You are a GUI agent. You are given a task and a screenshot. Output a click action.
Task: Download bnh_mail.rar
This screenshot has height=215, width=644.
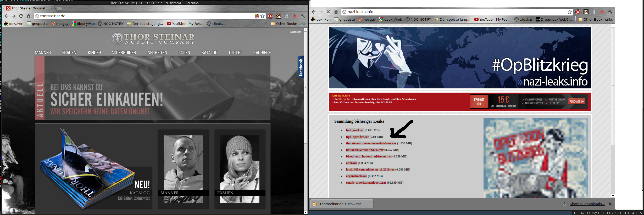tap(355, 130)
